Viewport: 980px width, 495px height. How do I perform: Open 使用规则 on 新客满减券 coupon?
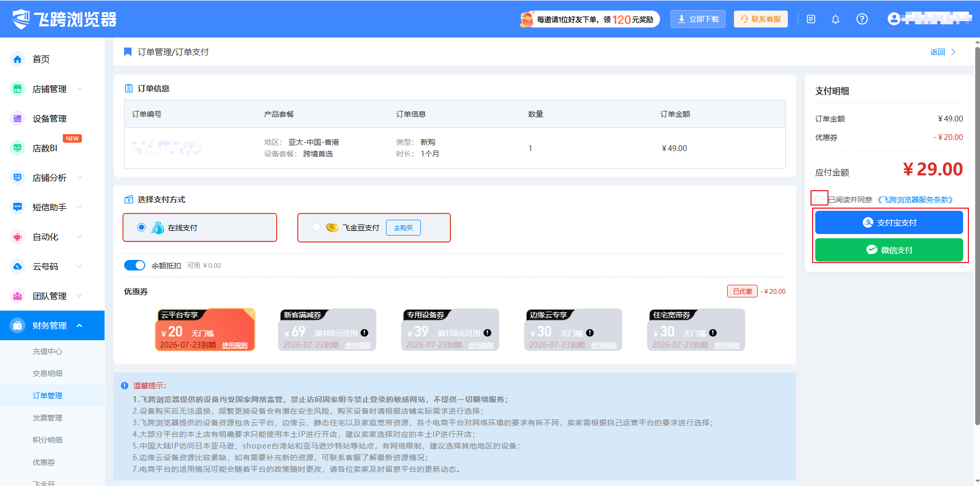click(358, 345)
